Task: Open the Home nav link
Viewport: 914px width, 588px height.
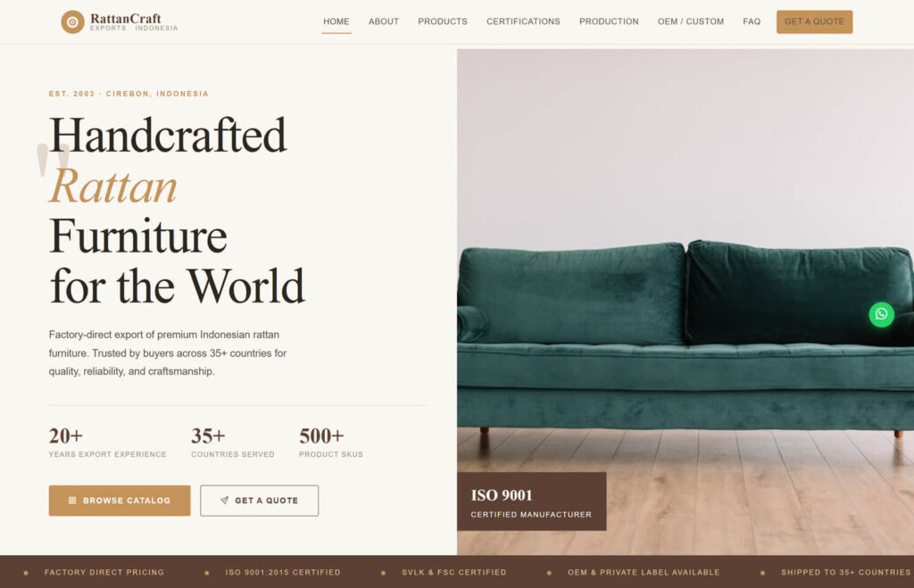Action: 337,21
